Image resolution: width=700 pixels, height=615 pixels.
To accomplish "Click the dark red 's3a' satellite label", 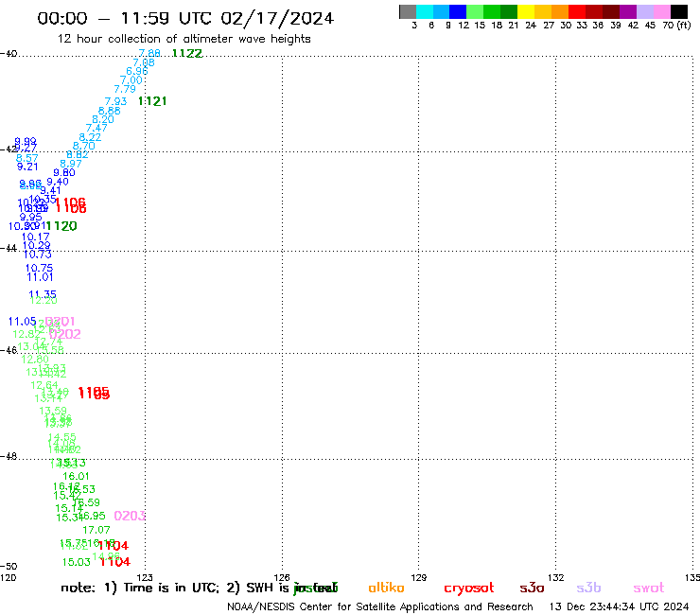I will pyautogui.click(x=533, y=588).
